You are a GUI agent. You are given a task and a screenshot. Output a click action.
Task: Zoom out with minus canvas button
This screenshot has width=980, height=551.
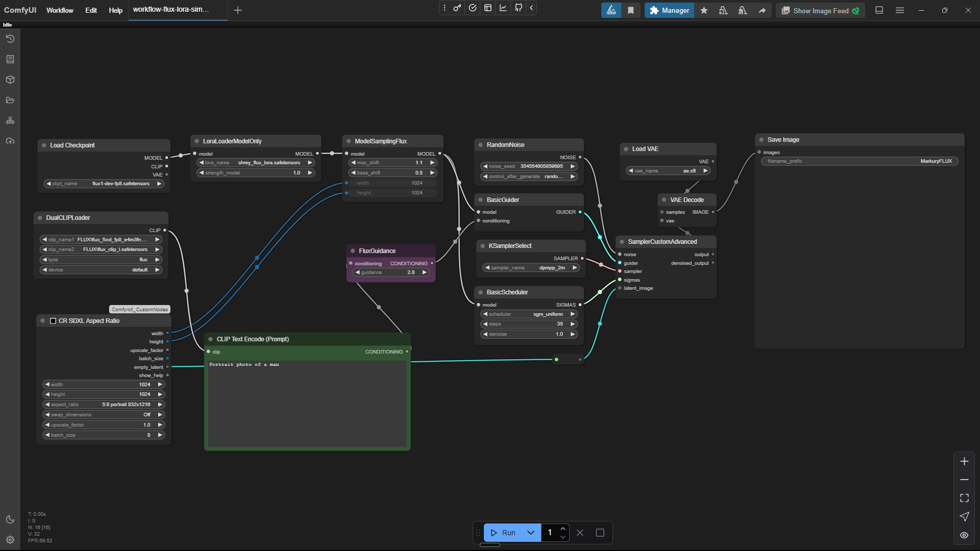964,480
